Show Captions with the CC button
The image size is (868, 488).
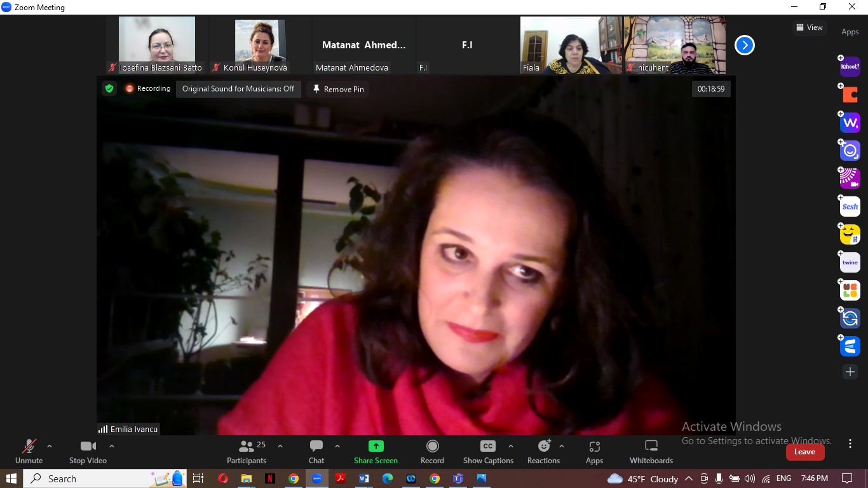488,452
